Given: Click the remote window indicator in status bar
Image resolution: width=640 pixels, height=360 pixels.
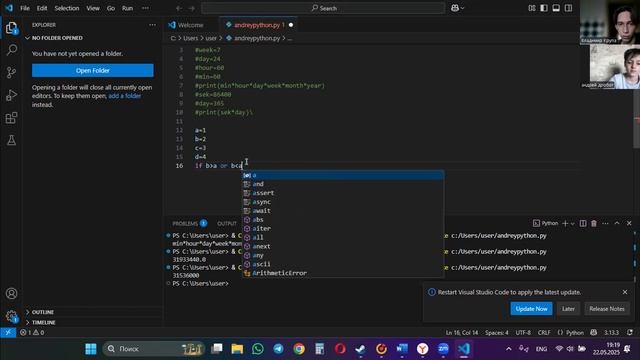Looking at the screenshot, I should click(8, 333).
